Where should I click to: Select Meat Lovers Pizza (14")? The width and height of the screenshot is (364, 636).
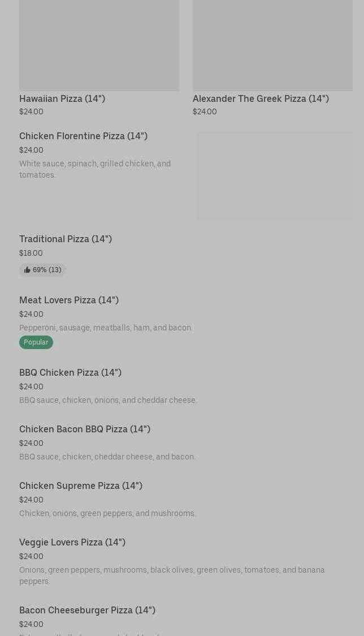pos(69,300)
